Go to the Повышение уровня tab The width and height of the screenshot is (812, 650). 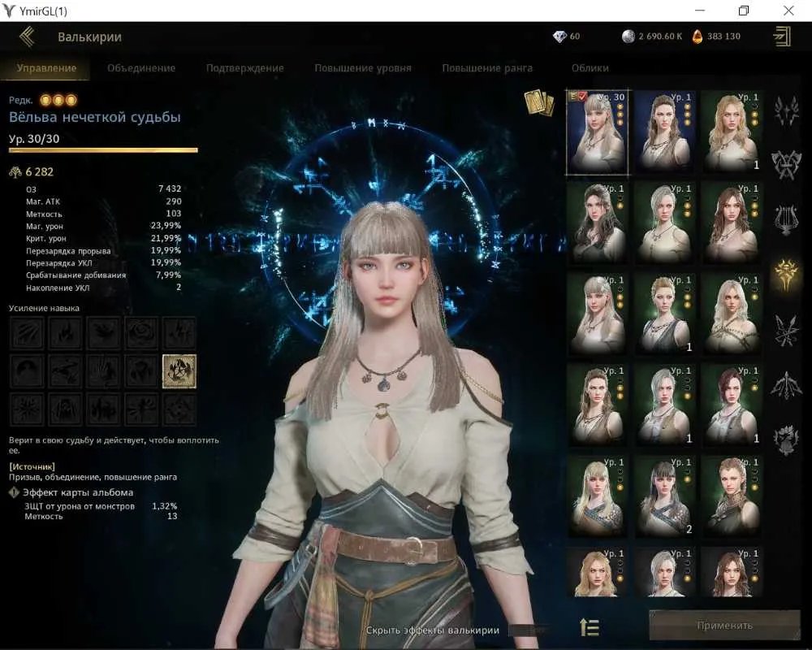tap(363, 68)
